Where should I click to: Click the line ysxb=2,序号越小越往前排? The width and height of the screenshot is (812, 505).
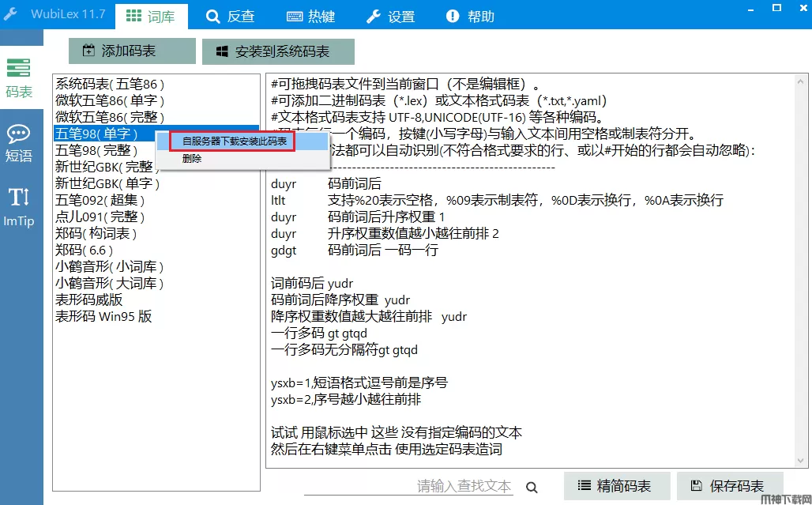coord(346,399)
